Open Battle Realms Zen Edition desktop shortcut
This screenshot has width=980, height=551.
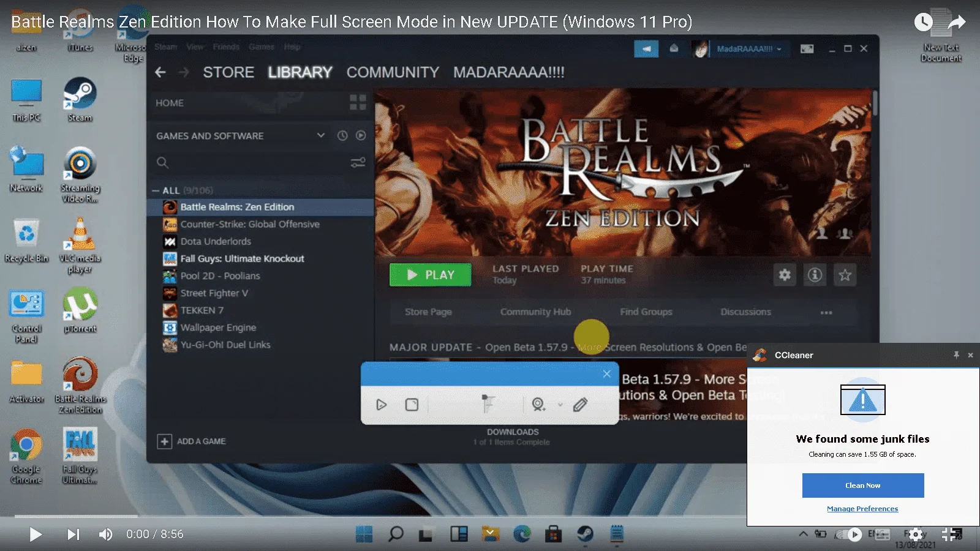tap(80, 386)
